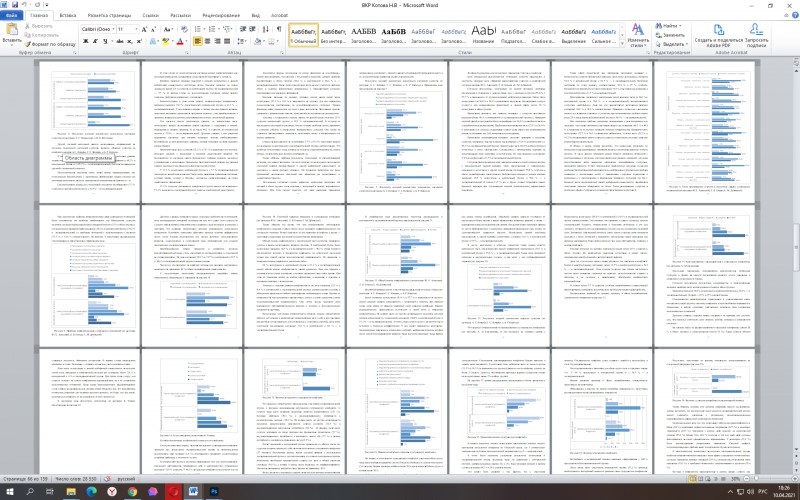Open the Ссылки tab
Viewport: 800px width, 500px height.
point(151,16)
